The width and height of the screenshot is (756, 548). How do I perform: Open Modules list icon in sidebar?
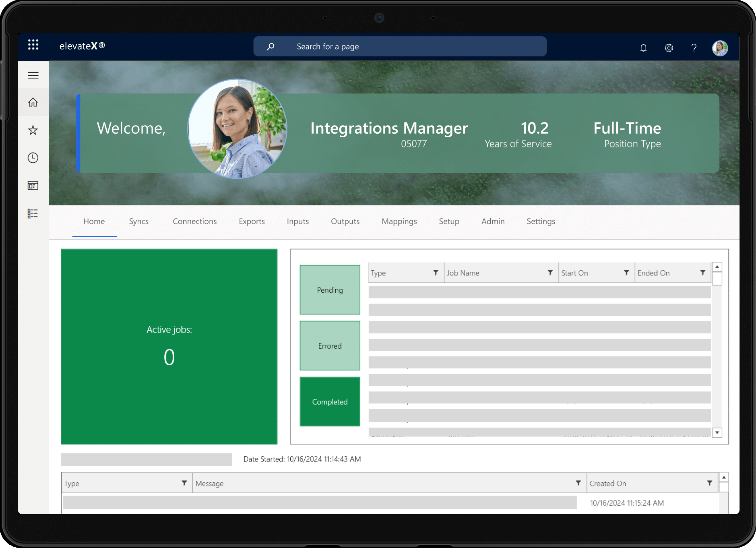coord(33,213)
